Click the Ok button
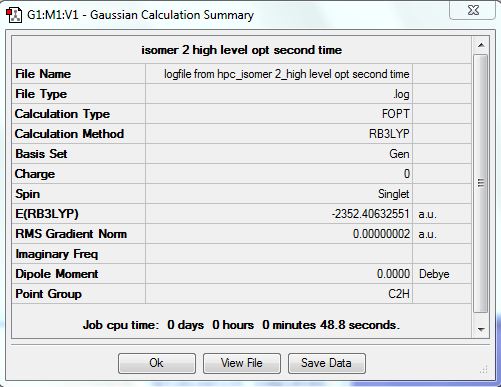501x387 pixels. click(157, 363)
